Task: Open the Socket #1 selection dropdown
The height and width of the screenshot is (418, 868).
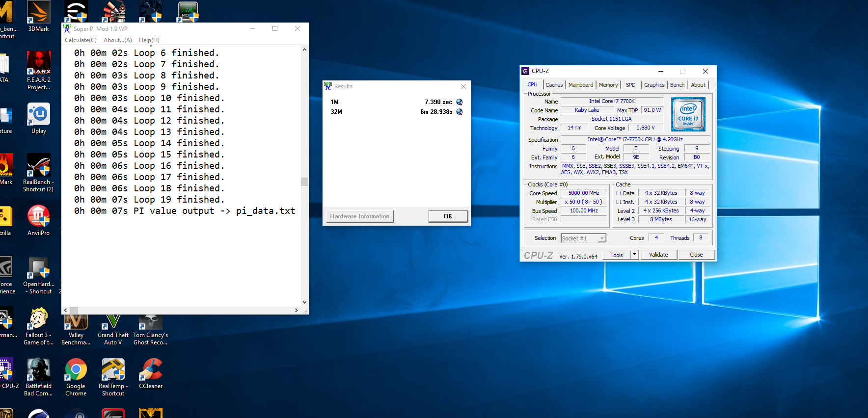Action: (583, 238)
